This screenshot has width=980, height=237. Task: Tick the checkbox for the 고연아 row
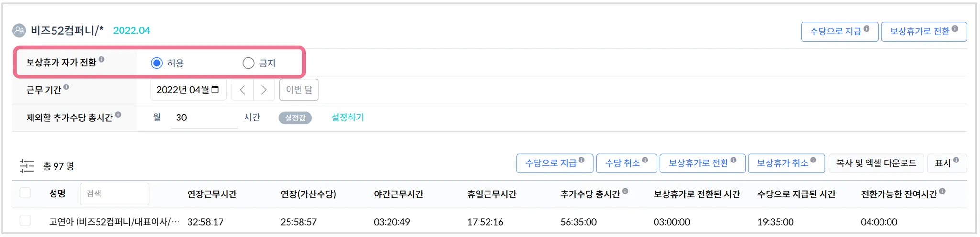25,220
